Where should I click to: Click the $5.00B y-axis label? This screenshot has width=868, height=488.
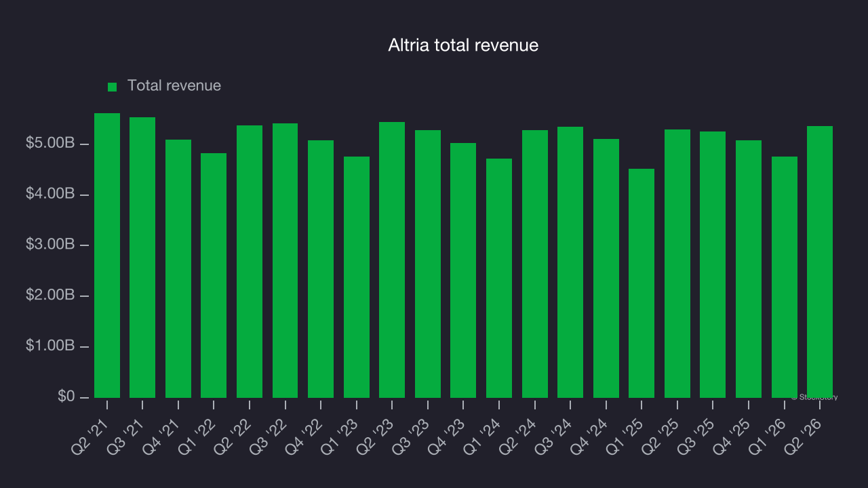[x=50, y=144]
